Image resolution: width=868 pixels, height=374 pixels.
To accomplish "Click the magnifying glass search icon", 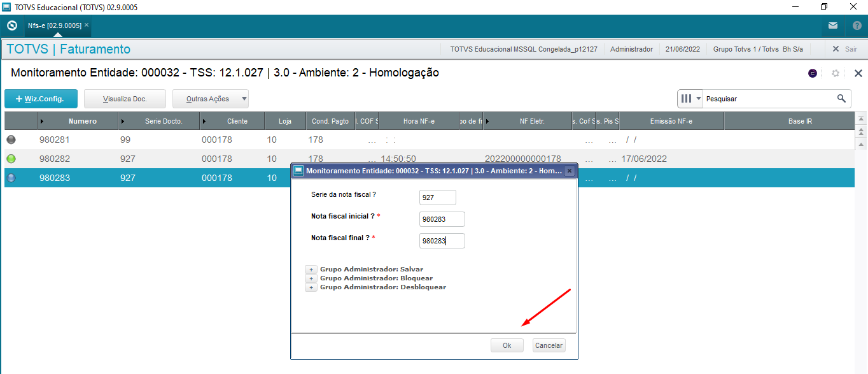I will click(x=842, y=98).
